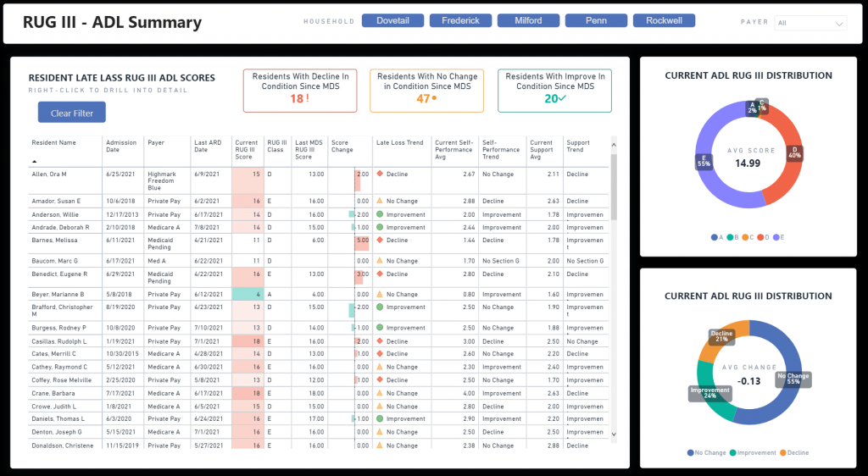This screenshot has height=476, width=868.
Task: Click no-change icon for Beyer, Marianne B
Action: pos(380,294)
